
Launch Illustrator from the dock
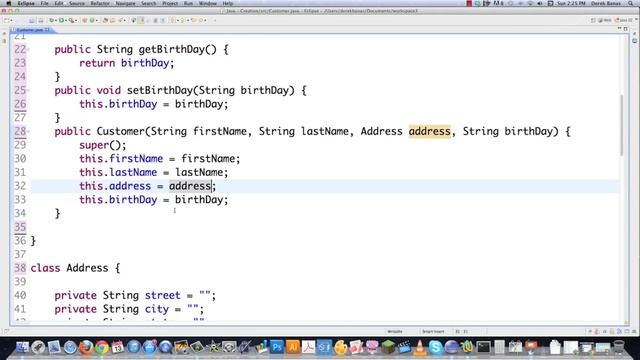[x=293, y=347]
